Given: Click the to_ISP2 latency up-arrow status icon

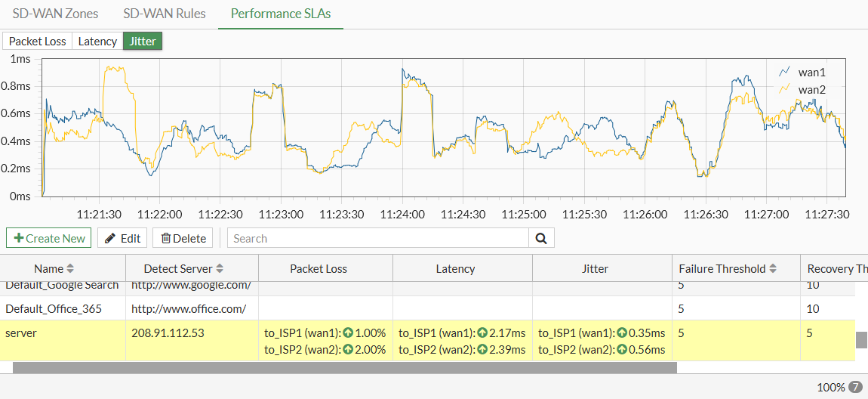Looking at the screenshot, I should click(482, 350).
